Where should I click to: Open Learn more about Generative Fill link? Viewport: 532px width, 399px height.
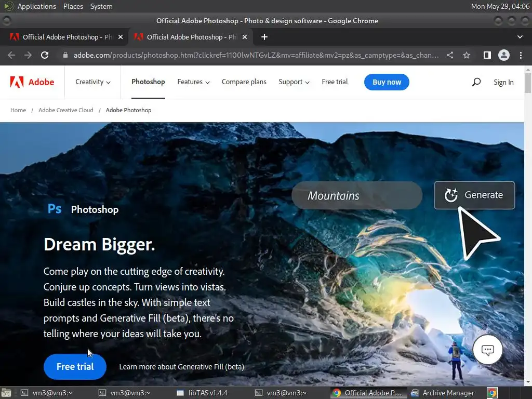pos(181,367)
